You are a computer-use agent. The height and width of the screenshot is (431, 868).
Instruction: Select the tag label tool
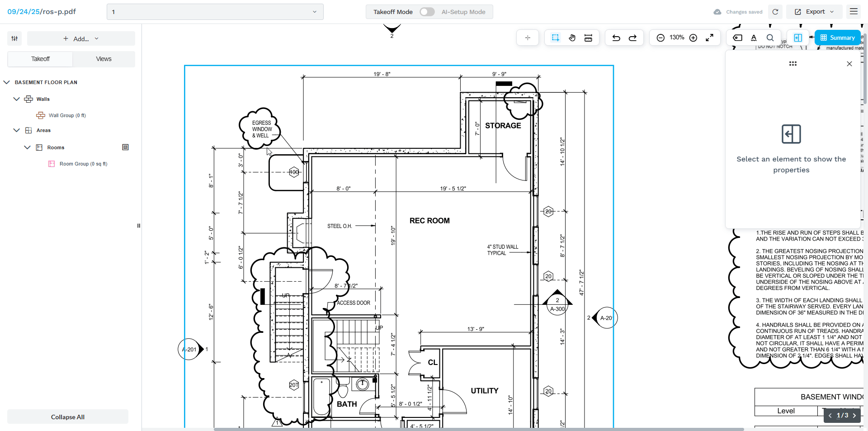click(x=737, y=38)
